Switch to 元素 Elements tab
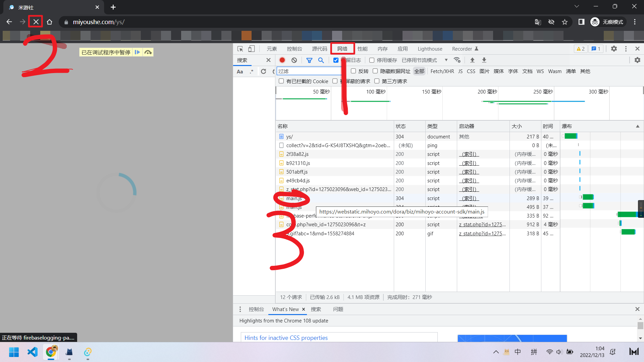The height and width of the screenshot is (362, 644). pos(272,49)
